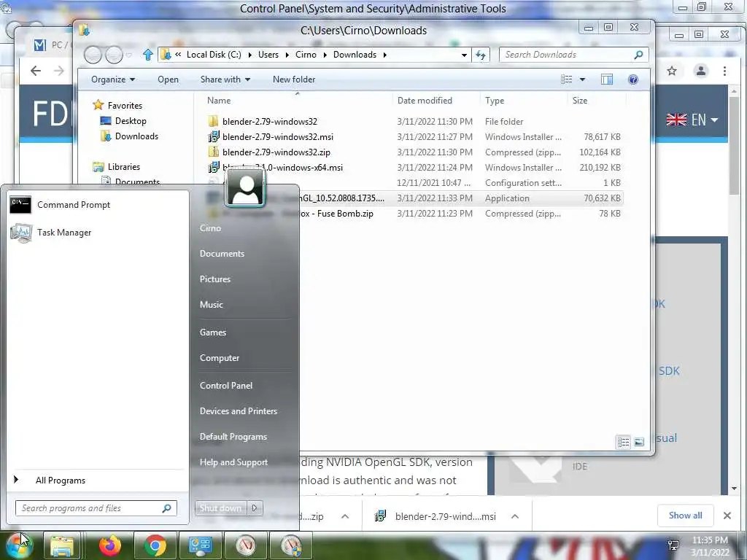Screen dimensions: 747x560
Task: Expand blender-2.79 msi download options chevron
Action: [x=515, y=516]
